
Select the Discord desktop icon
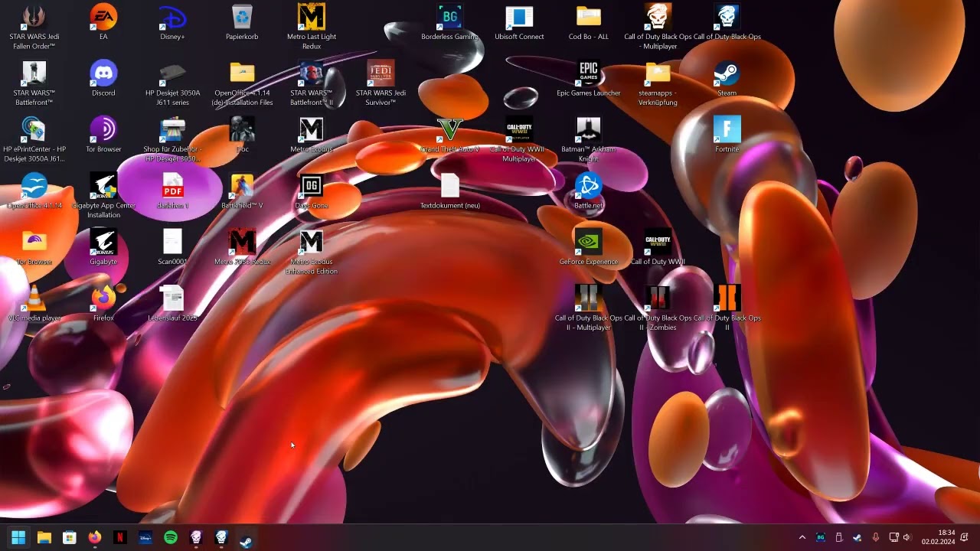pyautogui.click(x=103, y=79)
